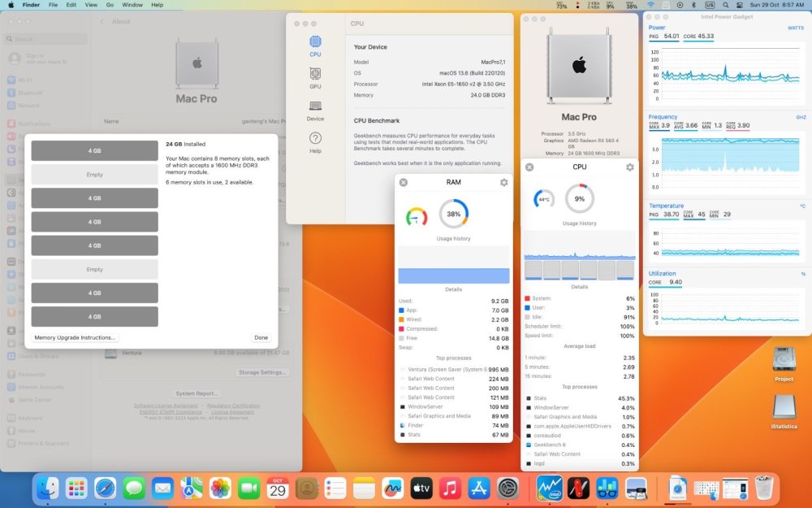Open Geekbench glasses icon in the Dock
This screenshot has height=508, width=812.
tap(607, 488)
